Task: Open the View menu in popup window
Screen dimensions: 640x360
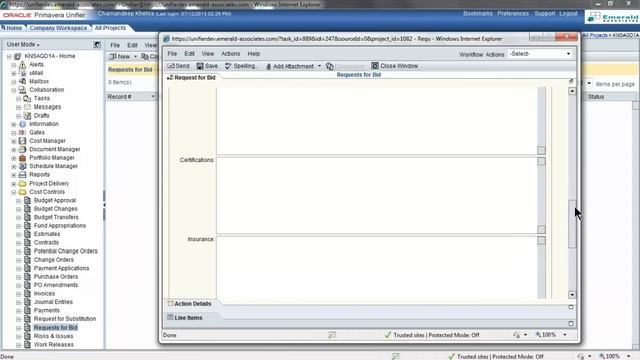Action: (x=208, y=54)
